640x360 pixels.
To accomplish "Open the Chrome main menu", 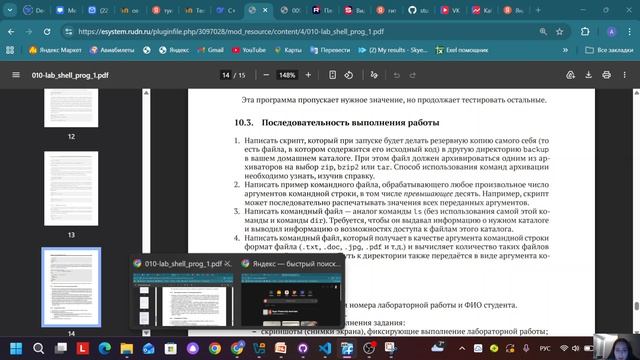I will pyautogui.click(x=629, y=31).
